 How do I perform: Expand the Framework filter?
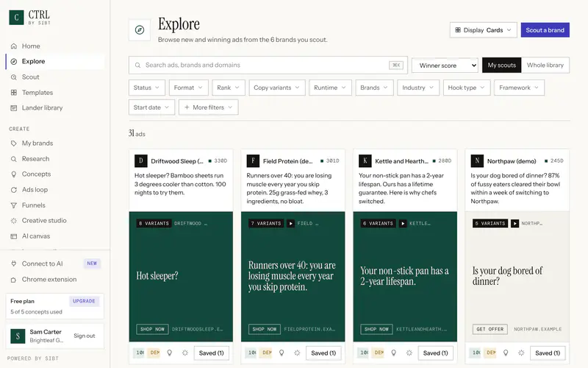click(x=520, y=88)
